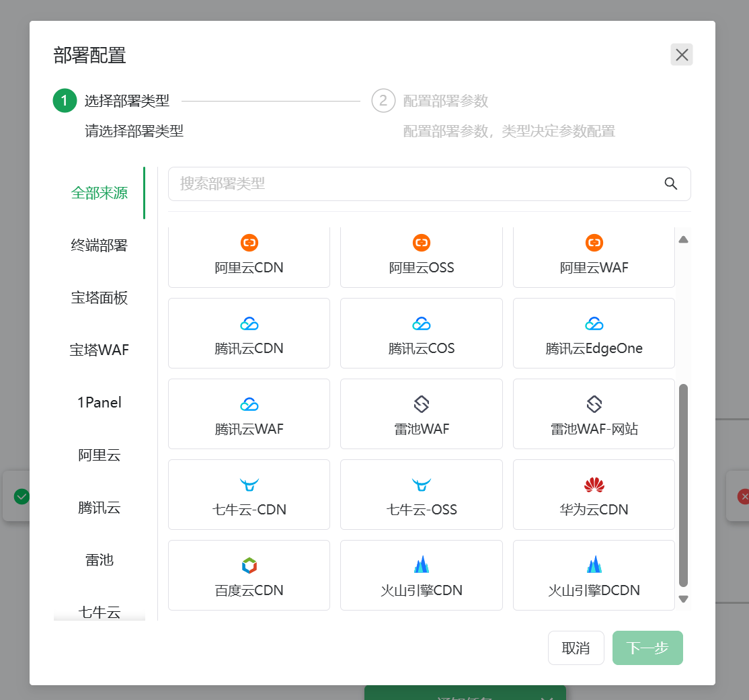Pick the 阿里云WAF deployment icon
This screenshot has height=700, width=749.
(594, 243)
